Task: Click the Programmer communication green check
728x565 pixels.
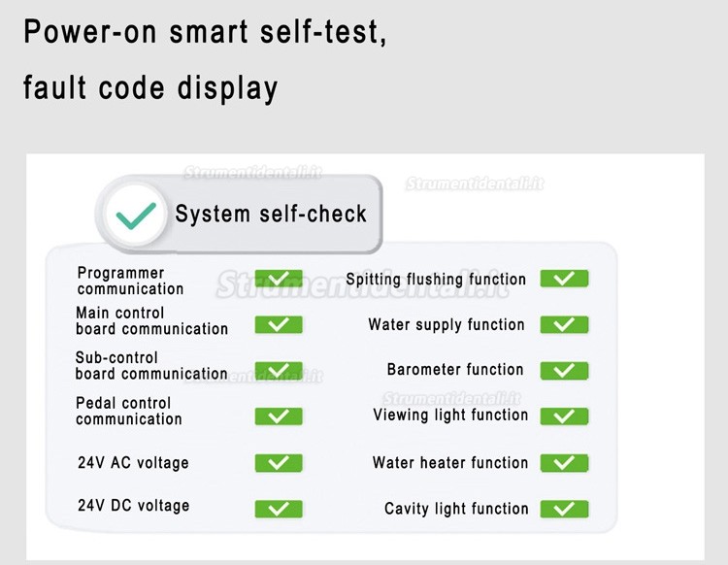Action: 279,279
